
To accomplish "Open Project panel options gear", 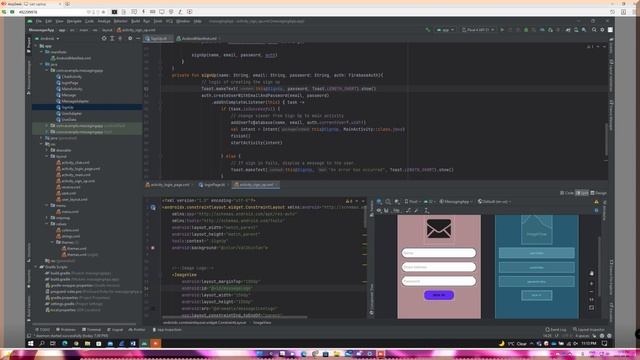I will point(130,38).
